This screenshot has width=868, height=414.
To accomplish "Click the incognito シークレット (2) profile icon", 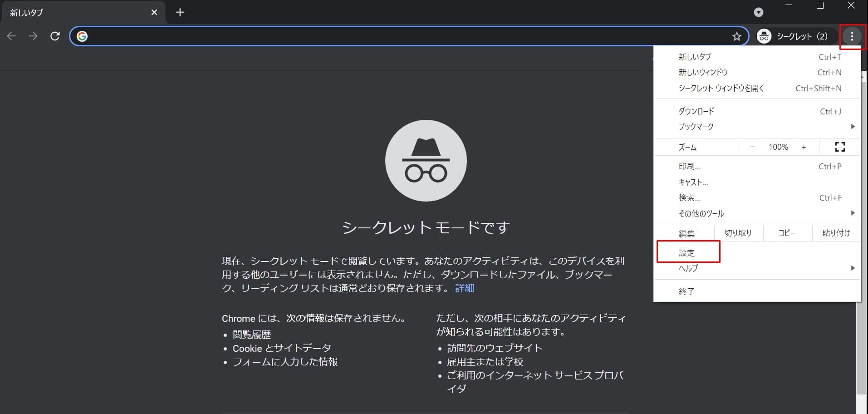I will pos(764,36).
